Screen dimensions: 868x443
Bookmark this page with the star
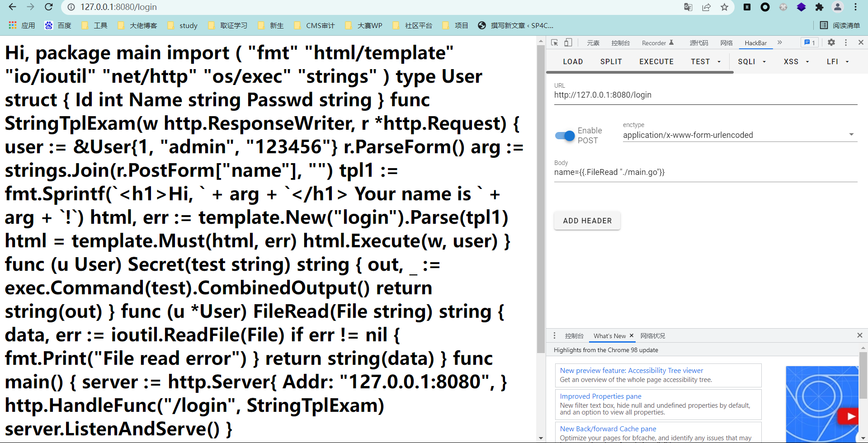[x=724, y=7]
